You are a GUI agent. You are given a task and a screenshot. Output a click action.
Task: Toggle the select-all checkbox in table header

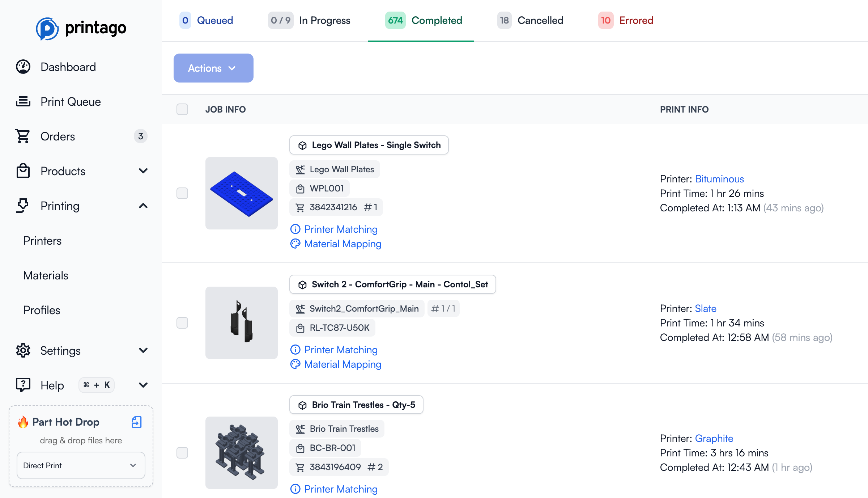pos(182,109)
